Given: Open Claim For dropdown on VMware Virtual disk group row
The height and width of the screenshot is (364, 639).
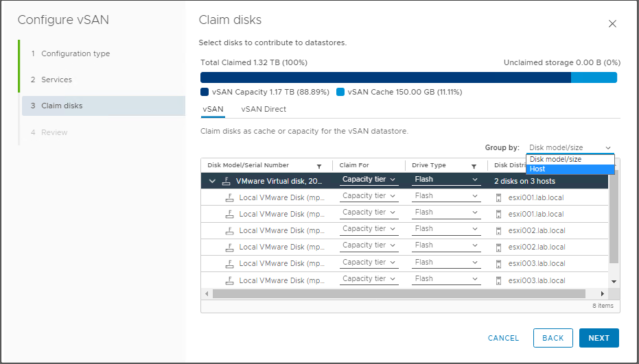Looking at the screenshot, I should click(369, 180).
